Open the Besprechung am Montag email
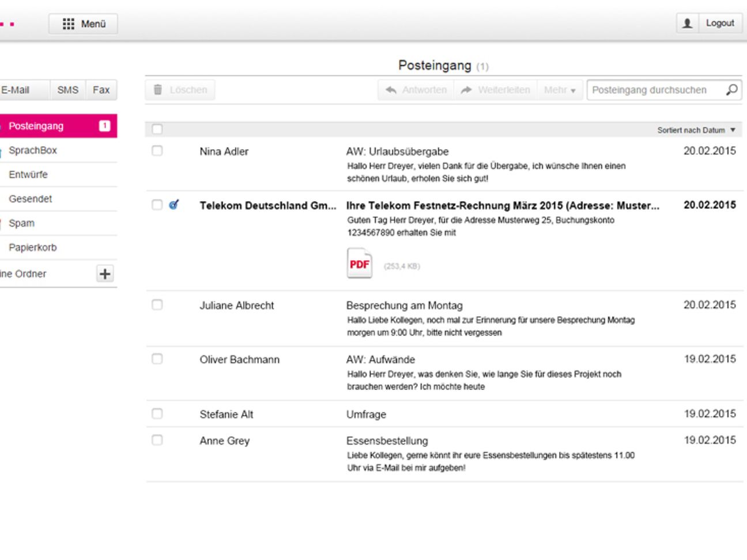 coord(404,305)
